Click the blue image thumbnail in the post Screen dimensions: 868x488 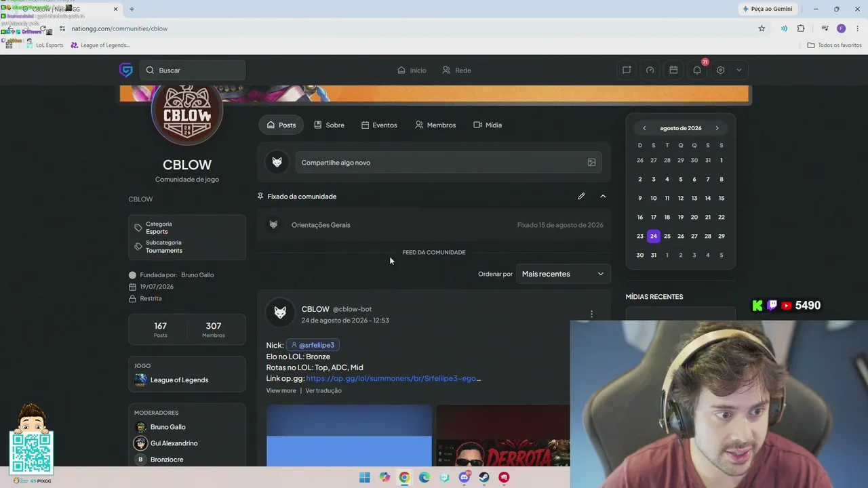click(x=349, y=436)
